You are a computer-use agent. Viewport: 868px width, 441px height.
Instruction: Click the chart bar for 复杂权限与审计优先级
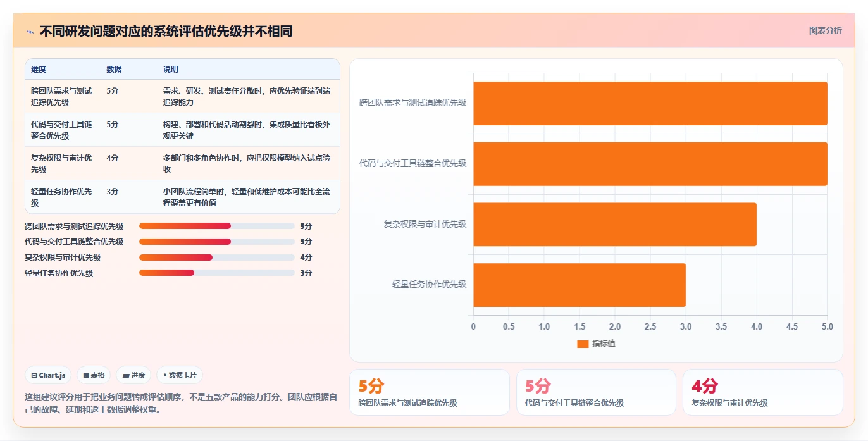tap(615, 224)
